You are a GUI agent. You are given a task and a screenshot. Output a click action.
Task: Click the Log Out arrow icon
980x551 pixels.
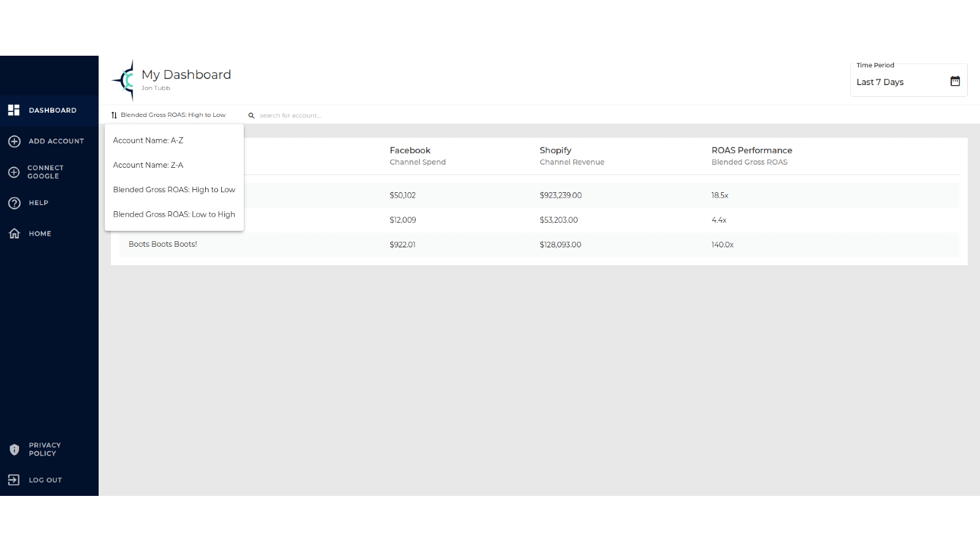tap(14, 480)
